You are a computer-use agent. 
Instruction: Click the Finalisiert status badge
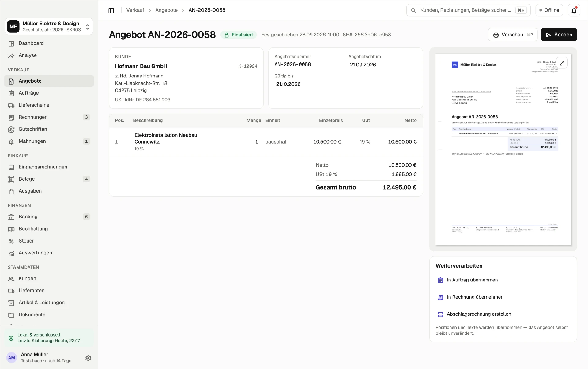tap(239, 35)
